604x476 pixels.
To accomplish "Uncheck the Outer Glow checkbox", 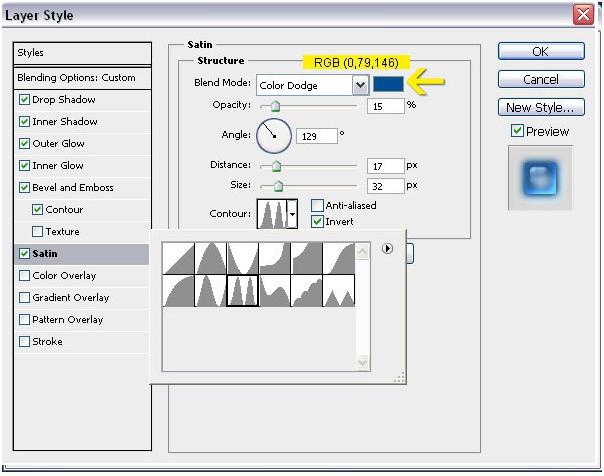I will 24,143.
